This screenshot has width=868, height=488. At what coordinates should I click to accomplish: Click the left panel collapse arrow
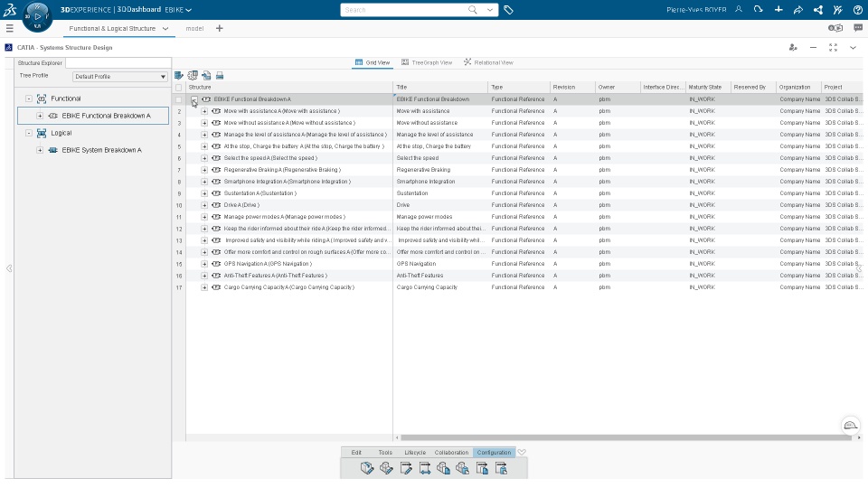[x=9, y=268]
